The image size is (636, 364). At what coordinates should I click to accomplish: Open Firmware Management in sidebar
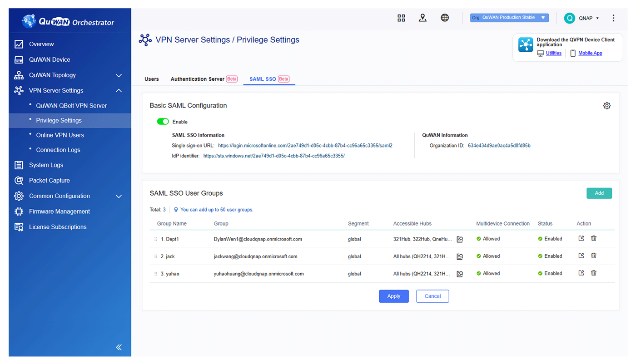pos(59,212)
